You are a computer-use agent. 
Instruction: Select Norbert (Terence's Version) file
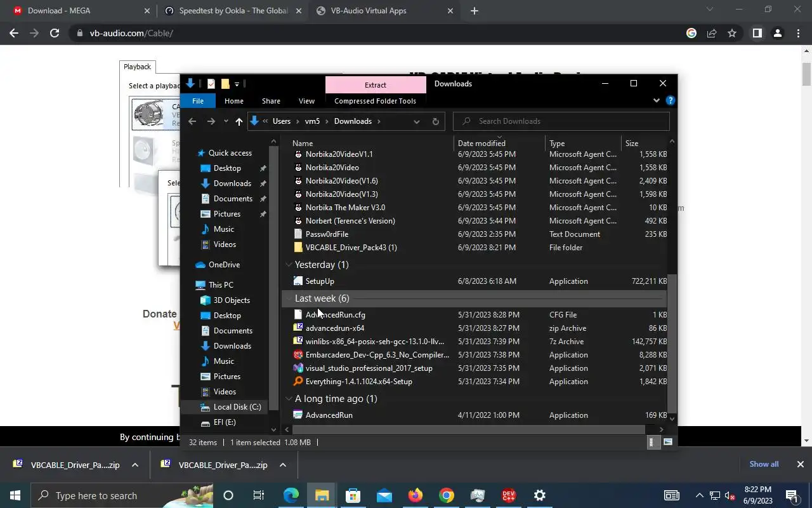(x=350, y=221)
